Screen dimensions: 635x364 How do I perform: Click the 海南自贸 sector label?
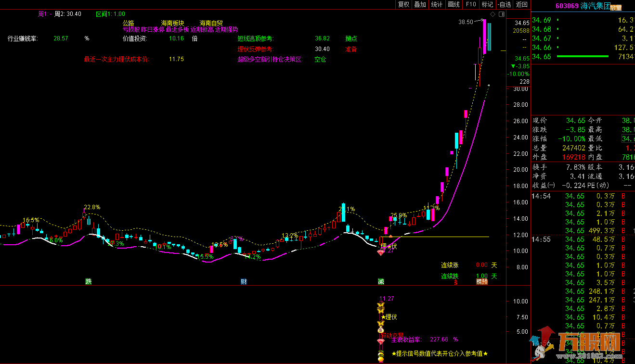click(x=211, y=23)
